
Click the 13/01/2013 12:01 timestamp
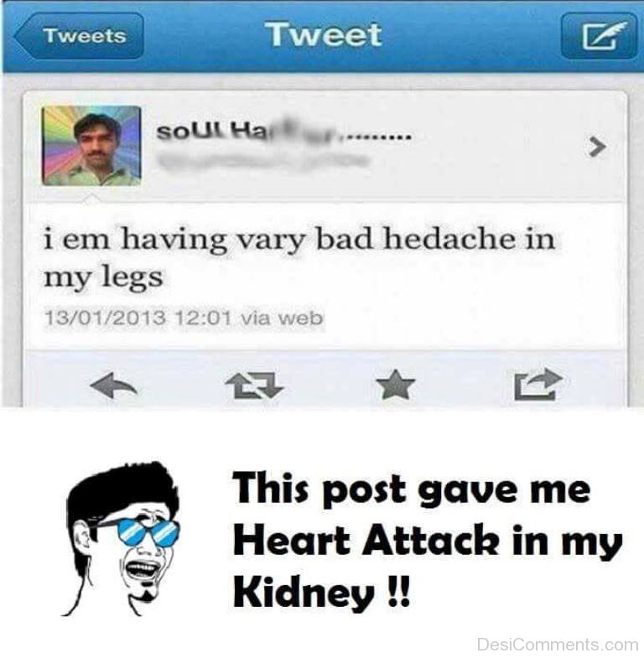(138, 318)
